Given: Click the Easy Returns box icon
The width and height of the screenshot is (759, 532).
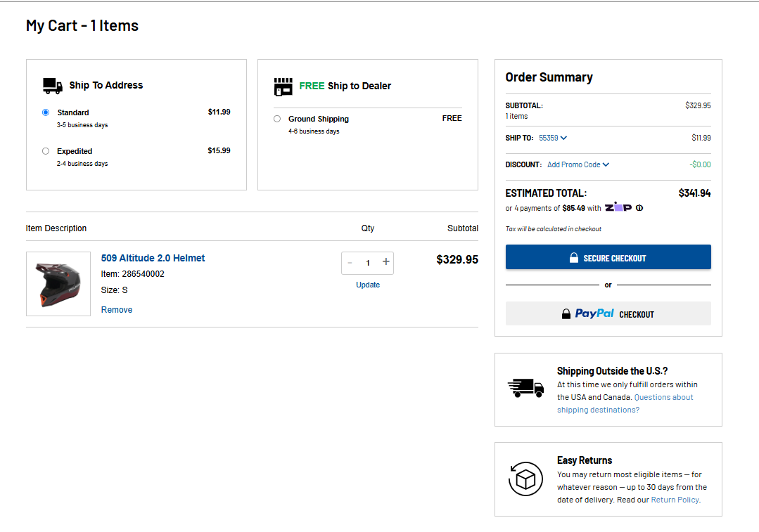Looking at the screenshot, I should coord(525,479).
